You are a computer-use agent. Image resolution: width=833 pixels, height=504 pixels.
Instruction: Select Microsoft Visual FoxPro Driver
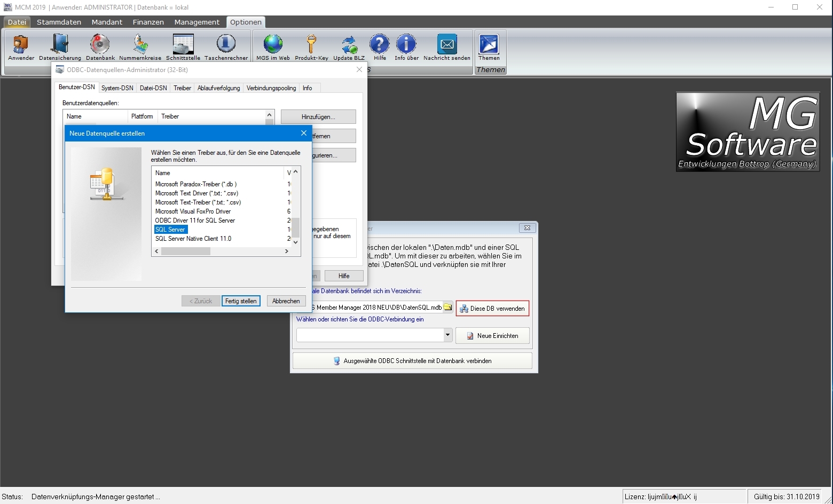193,211
